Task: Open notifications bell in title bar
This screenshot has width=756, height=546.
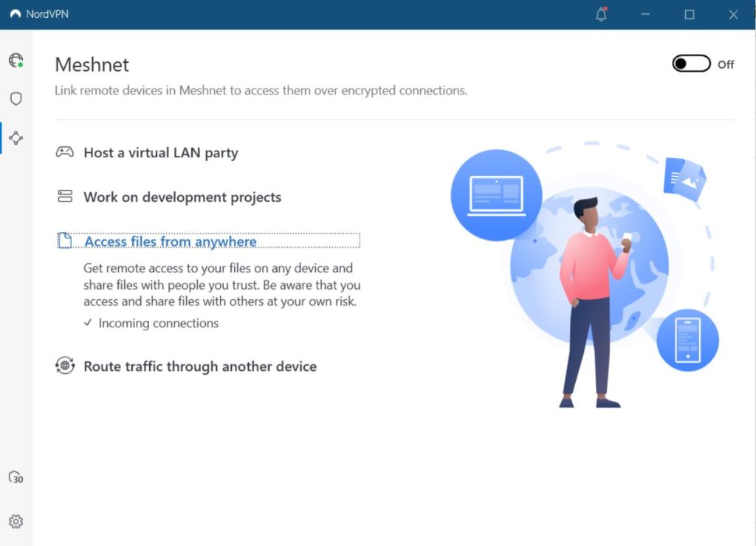Action: pyautogui.click(x=601, y=15)
